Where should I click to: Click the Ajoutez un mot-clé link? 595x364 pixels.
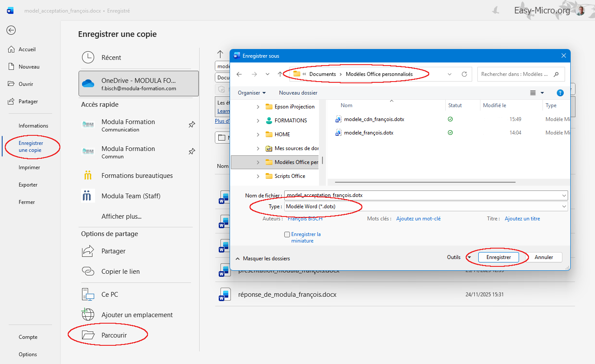(418, 219)
